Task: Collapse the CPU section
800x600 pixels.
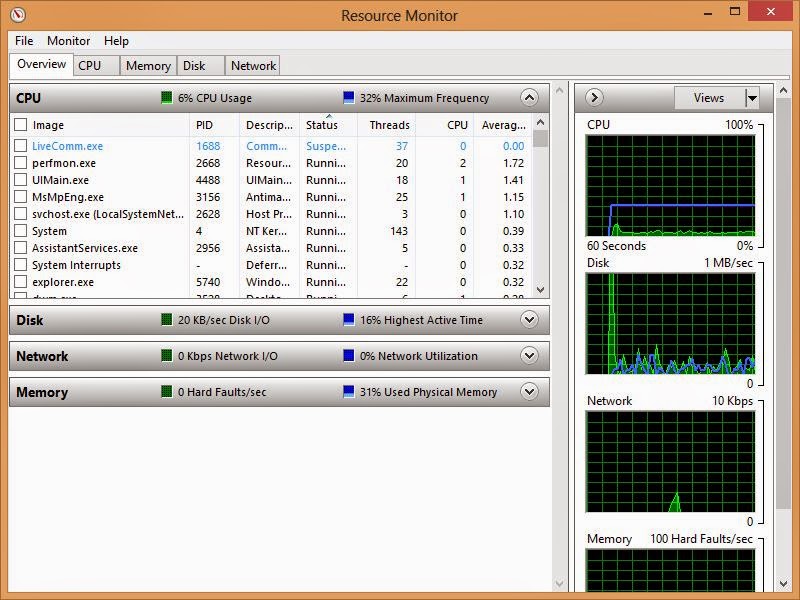Action: click(530, 97)
